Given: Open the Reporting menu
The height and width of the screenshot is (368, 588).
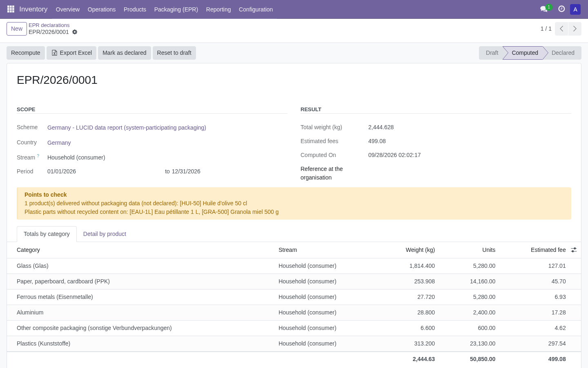Looking at the screenshot, I should point(218,9).
